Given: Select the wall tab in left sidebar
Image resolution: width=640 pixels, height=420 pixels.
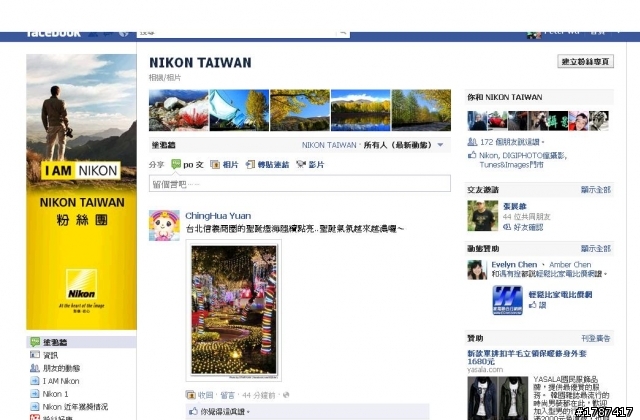Looking at the screenshot, I should (x=81, y=342).
